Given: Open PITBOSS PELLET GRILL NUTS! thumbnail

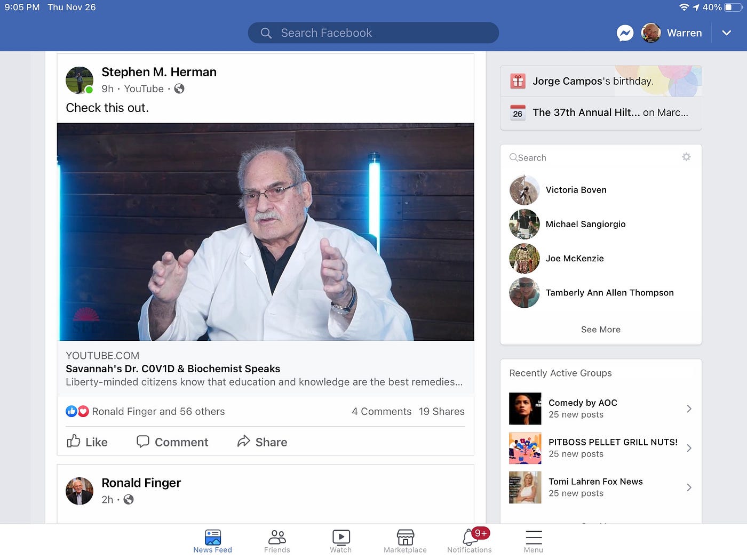Looking at the screenshot, I should coord(525,448).
